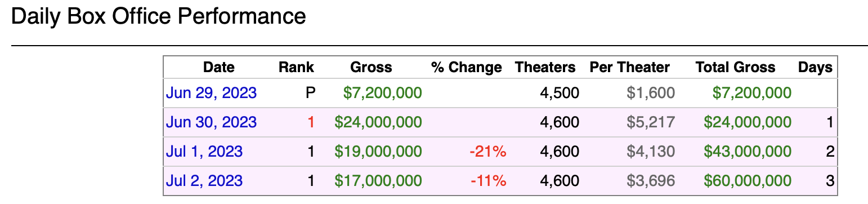The image size is (868, 204).
Task: Click the Theaters column header
Action: 545,68
